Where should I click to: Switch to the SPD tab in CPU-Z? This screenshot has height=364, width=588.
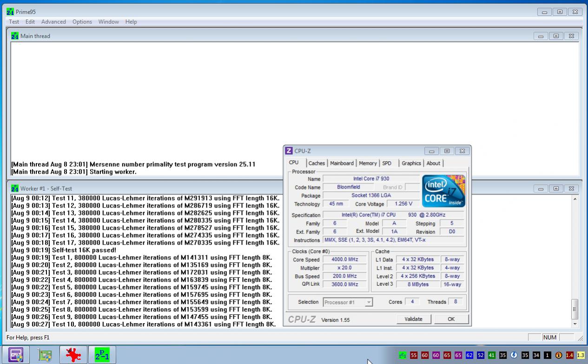tap(387, 163)
